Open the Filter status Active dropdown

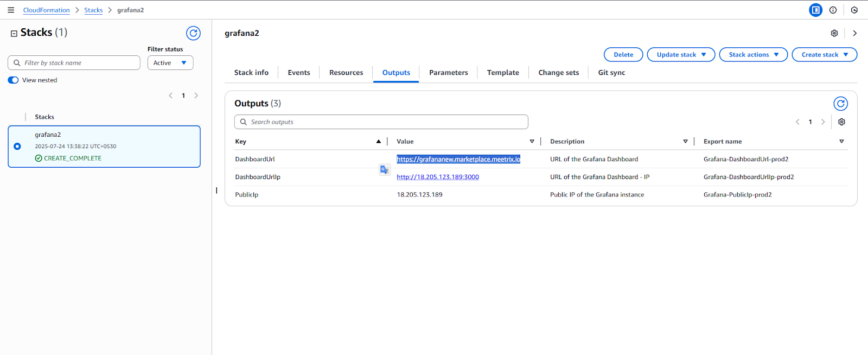(x=170, y=63)
